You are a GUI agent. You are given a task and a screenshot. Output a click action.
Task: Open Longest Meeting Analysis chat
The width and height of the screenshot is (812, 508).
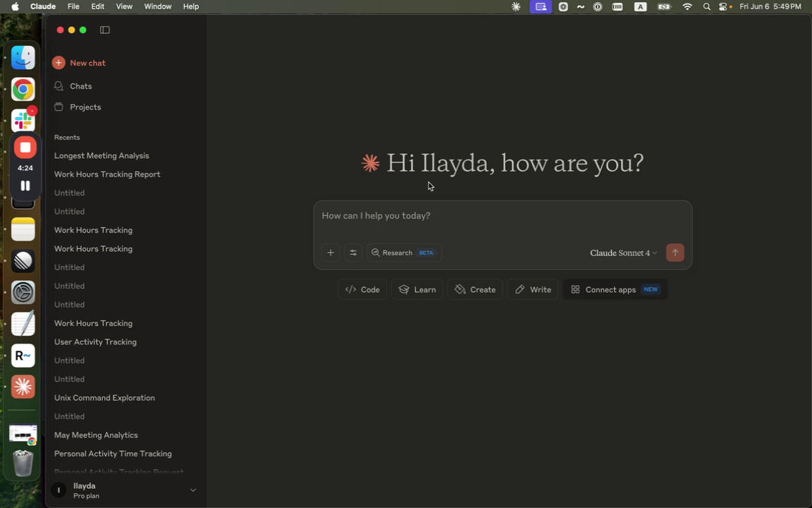click(x=101, y=156)
